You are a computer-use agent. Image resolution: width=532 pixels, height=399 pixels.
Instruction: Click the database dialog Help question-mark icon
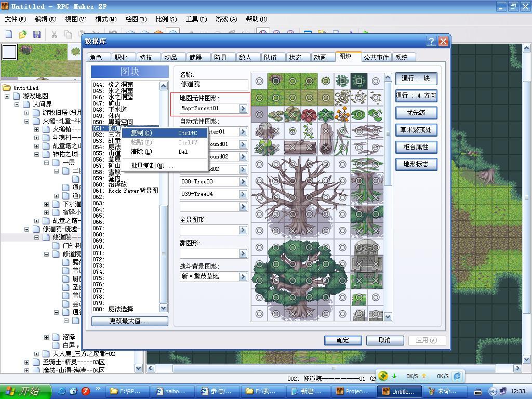pyautogui.click(x=431, y=42)
